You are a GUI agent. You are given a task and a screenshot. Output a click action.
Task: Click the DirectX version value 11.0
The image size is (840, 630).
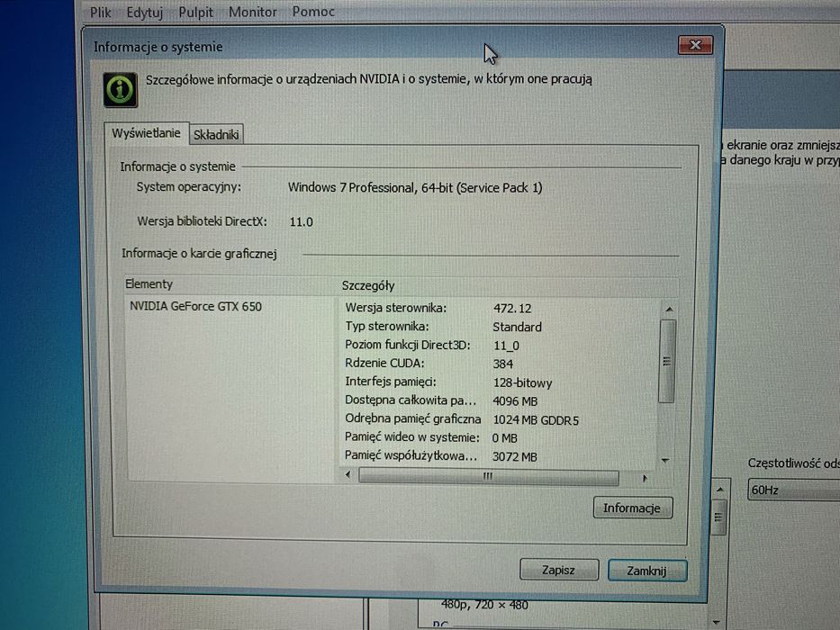coord(301,221)
